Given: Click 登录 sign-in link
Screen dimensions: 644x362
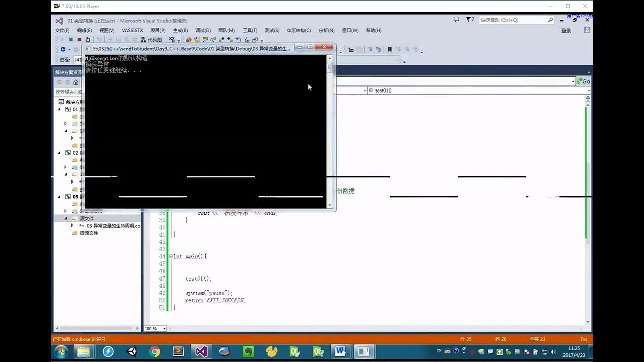Looking at the screenshot, I should point(566,31).
